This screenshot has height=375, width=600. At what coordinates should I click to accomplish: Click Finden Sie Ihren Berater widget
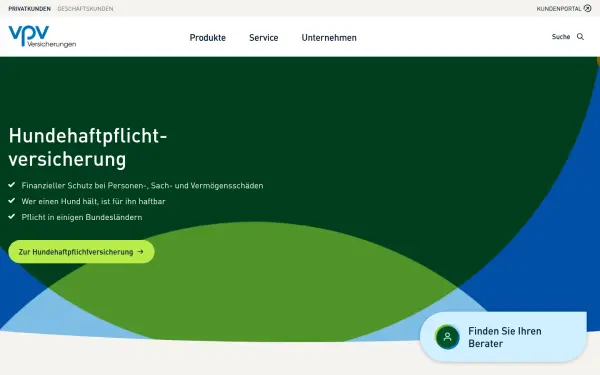(504, 337)
